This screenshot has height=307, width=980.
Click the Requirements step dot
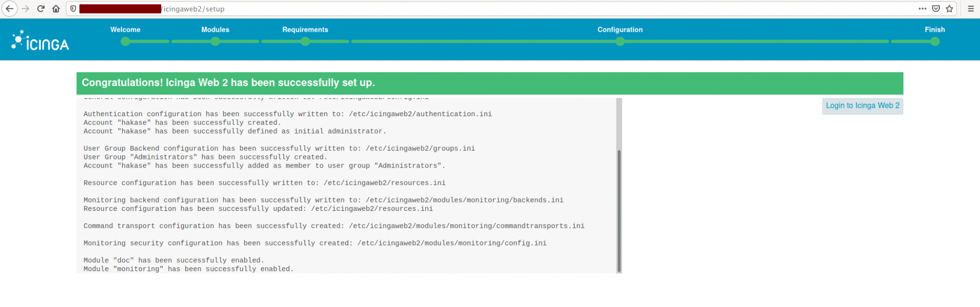pos(305,42)
